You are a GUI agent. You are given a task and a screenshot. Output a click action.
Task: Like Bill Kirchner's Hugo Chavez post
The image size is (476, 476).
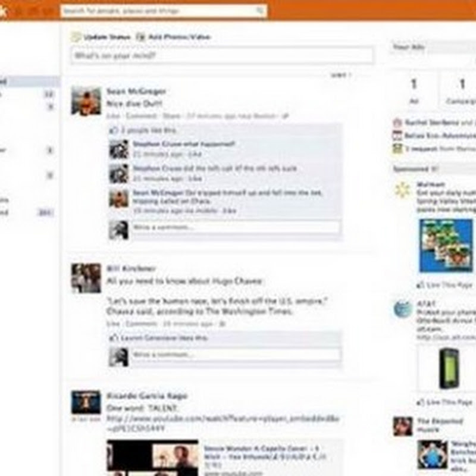(113, 324)
